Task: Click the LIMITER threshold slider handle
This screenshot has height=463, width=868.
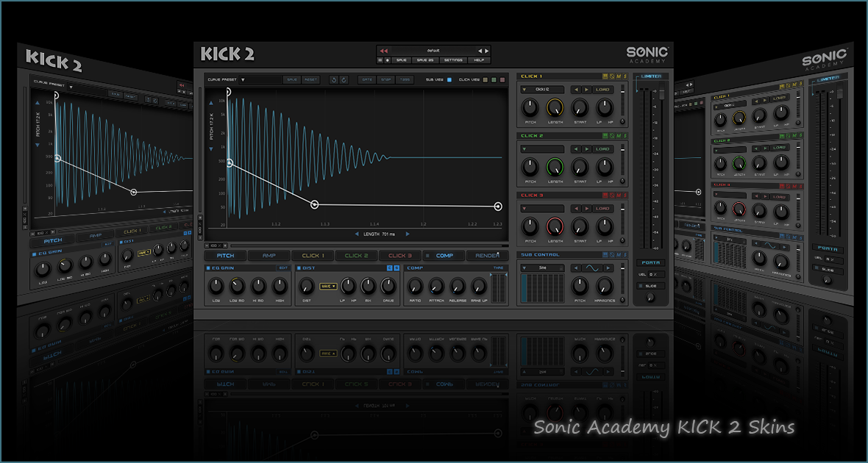Action: (x=661, y=94)
